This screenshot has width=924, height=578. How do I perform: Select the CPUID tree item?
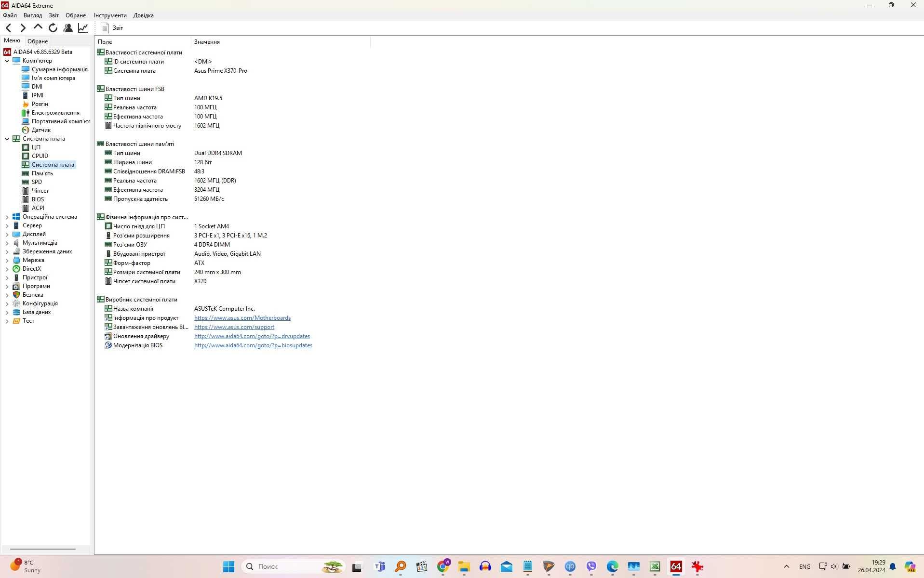pyautogui.click(x=40, y=156)
